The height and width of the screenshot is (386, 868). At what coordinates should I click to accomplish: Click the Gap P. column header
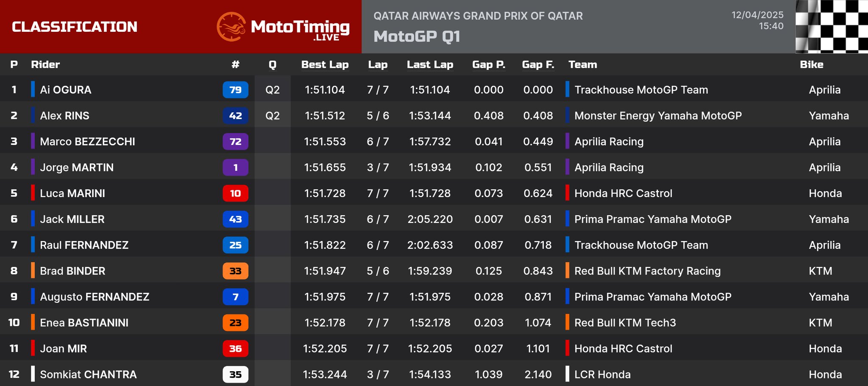click(x=489, y=64)
